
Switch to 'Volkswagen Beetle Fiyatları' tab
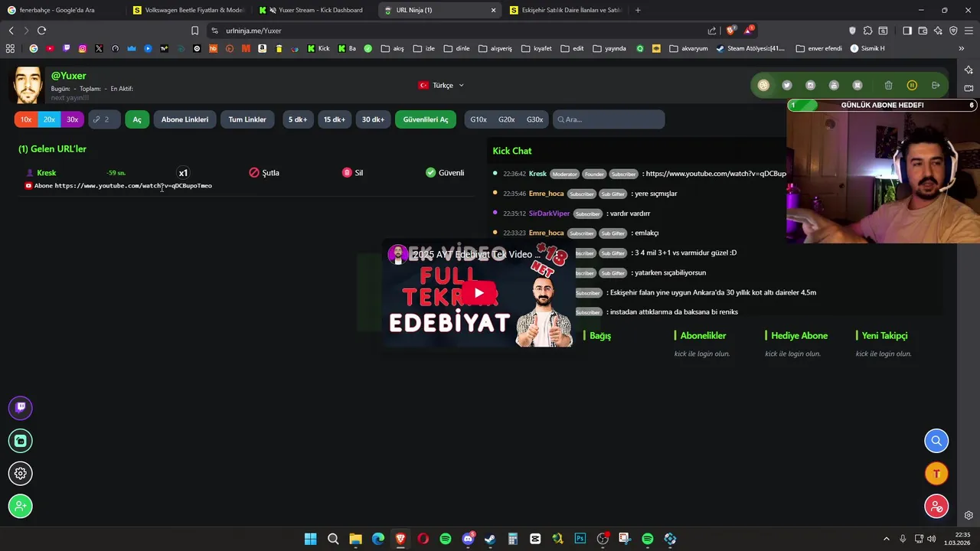188,10
